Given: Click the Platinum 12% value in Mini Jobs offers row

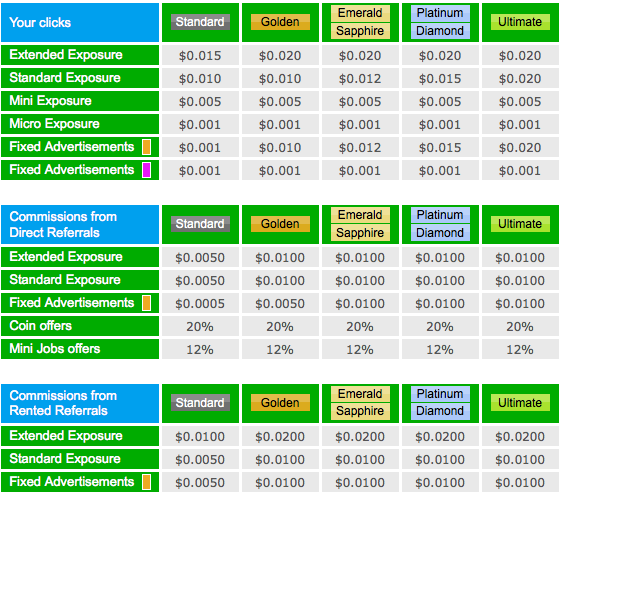Looking at the screenshot, I should tap(440, 350).
